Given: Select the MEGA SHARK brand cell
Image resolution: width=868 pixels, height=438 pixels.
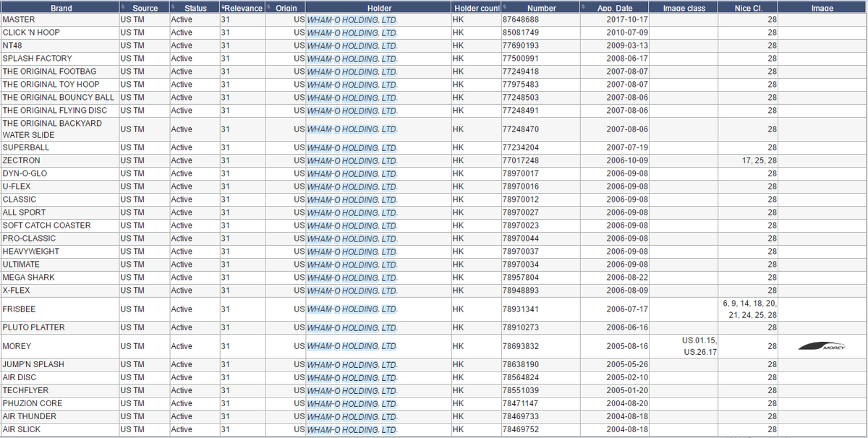Looking at the screenshot, I should (x=60, y=278).
